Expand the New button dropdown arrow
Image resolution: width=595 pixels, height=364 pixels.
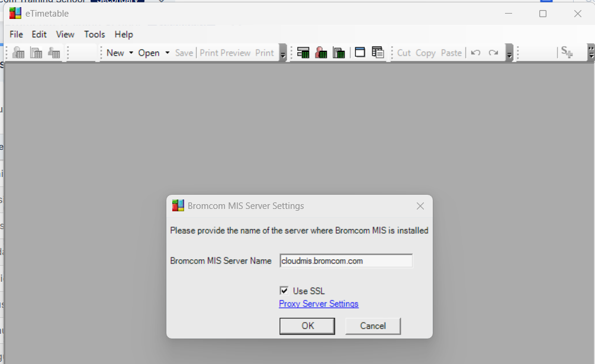(x=131, y=53)
